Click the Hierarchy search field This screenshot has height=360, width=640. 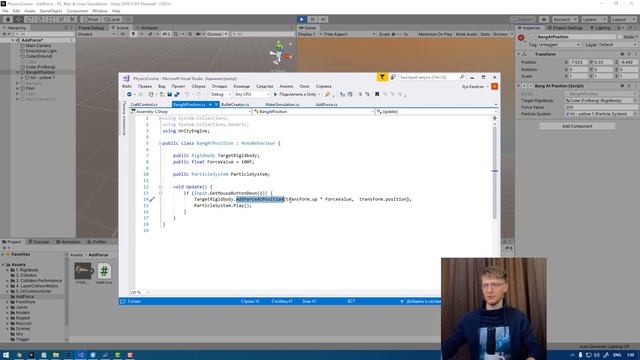(x=43, y=34)
